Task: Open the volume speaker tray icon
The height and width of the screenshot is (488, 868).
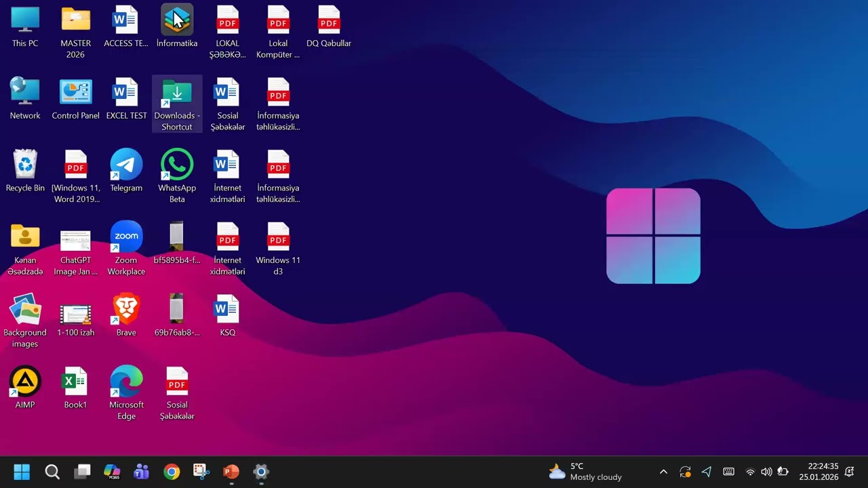Action: click(x=766, y=472)
